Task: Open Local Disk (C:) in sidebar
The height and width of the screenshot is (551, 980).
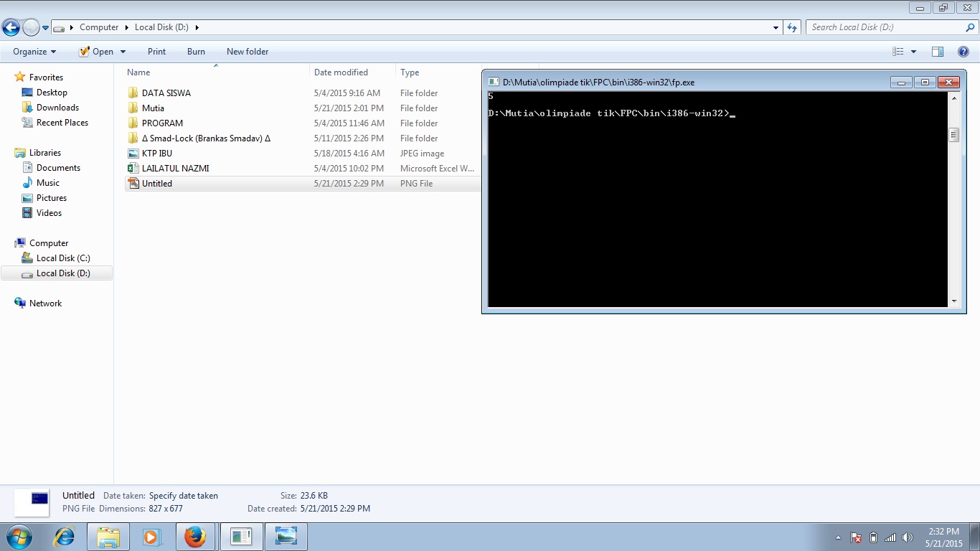Action: 63,258
